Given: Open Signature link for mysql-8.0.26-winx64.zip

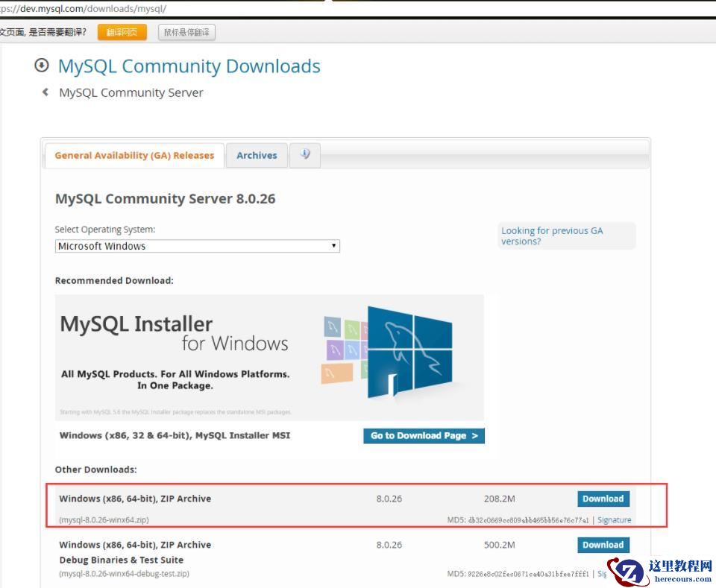Looking at the screenshot, I should 614,519.
